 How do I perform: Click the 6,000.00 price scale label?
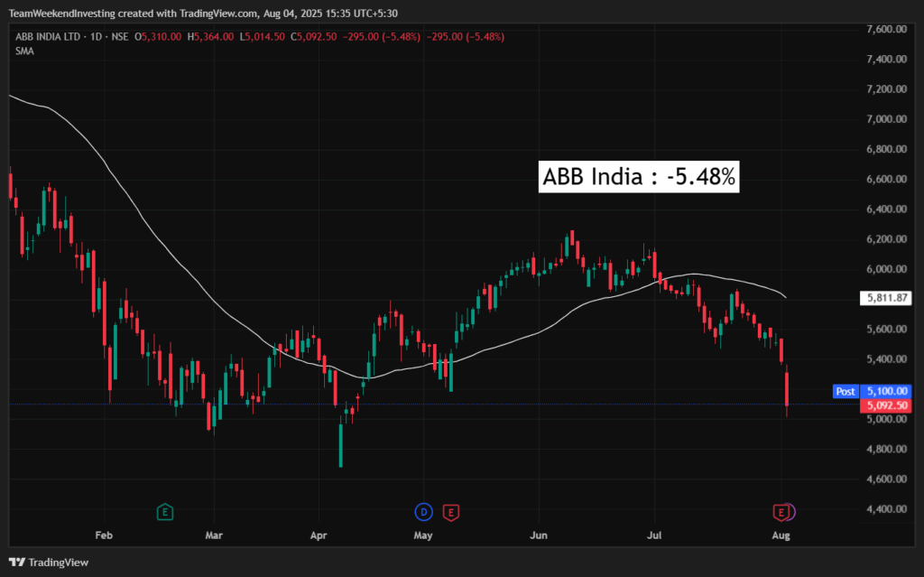(x=886, y=269)
